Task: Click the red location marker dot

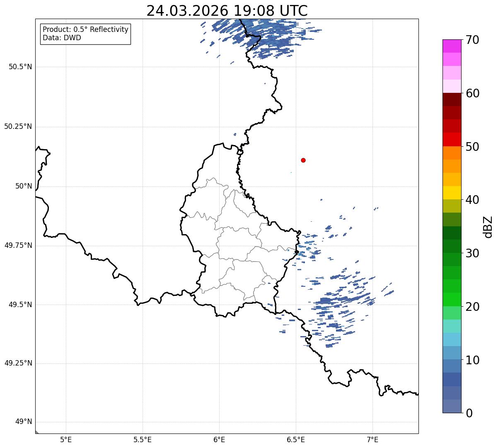Action: coord(303,160)
